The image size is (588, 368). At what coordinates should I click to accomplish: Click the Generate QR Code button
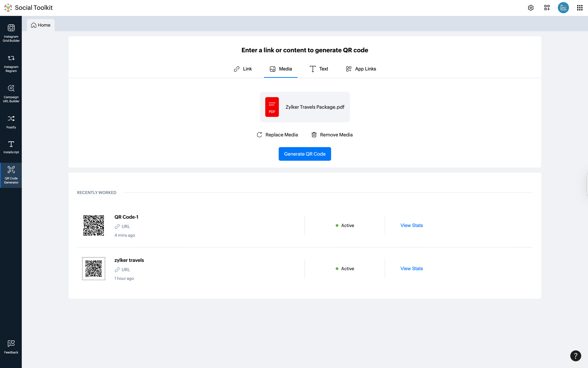[x=305, y=154]
